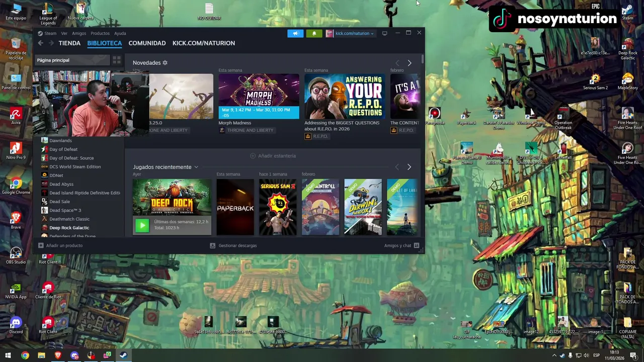Screen dimensions: 644x362
Task: Switch library to collections grid view
Action: point(117,60)
